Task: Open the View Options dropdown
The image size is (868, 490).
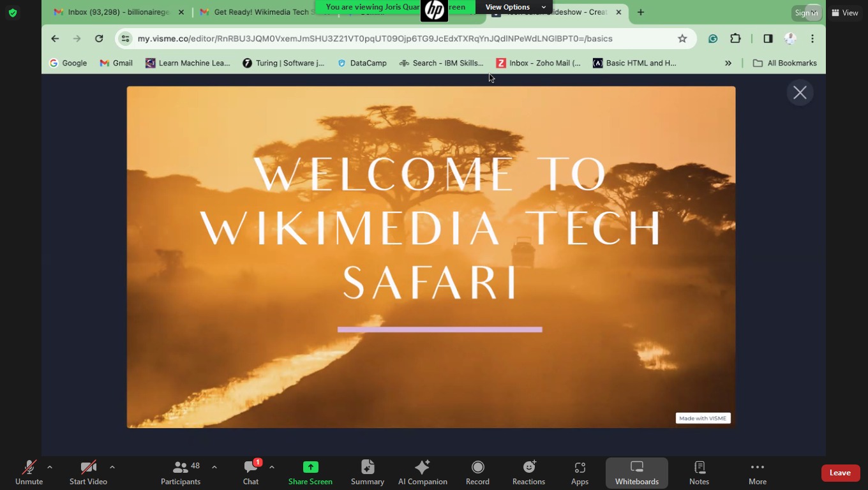Action: pos(515,7)
